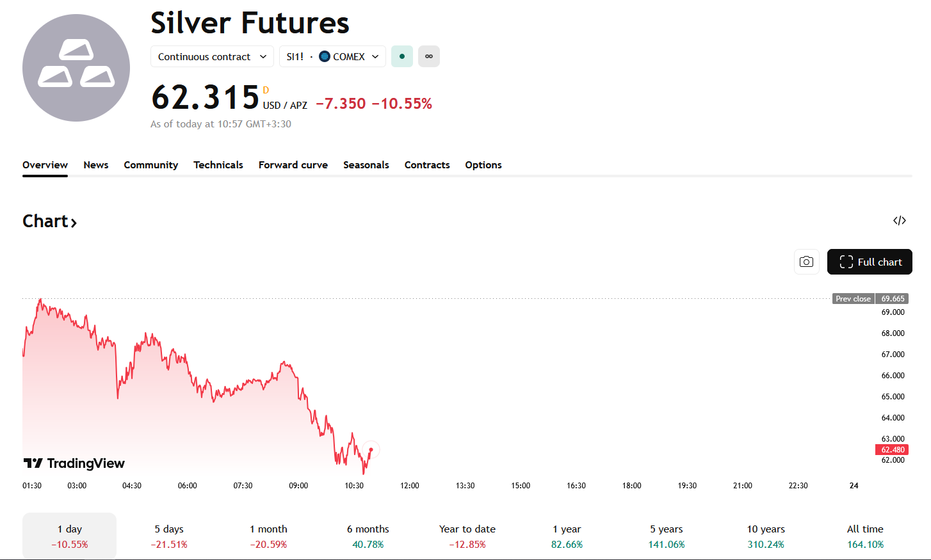Image resolution: width=931 pixels, height=560 pixels.
Task: Click the camera snapshot icon
Action: pos(807,262)
